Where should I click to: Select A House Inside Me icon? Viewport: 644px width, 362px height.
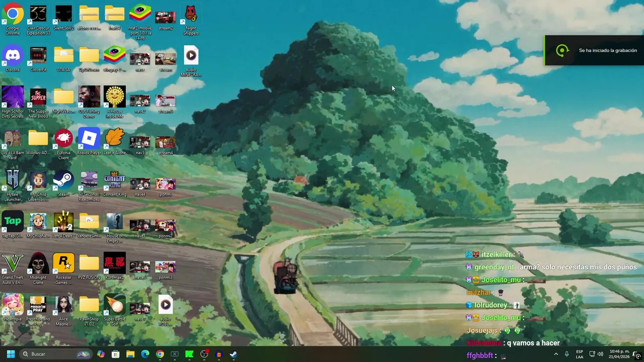[115, 103]
